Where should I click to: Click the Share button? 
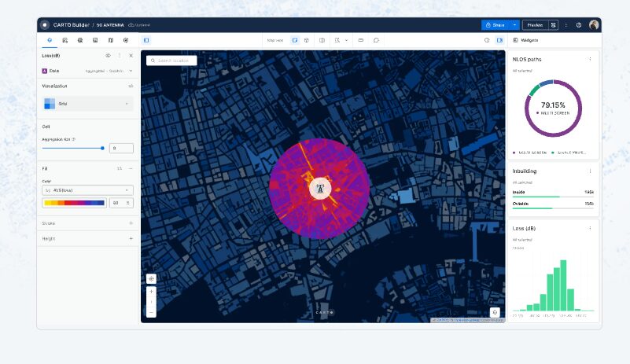495,25
